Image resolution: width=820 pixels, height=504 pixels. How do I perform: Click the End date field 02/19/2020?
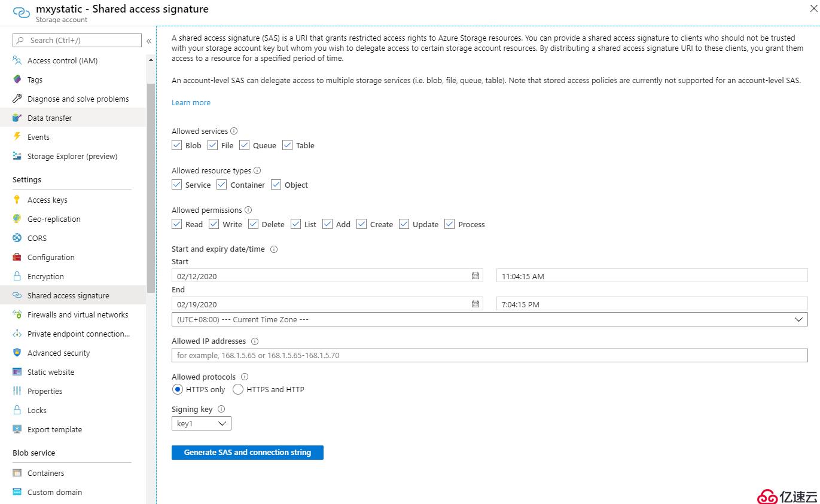pos(327,304)
